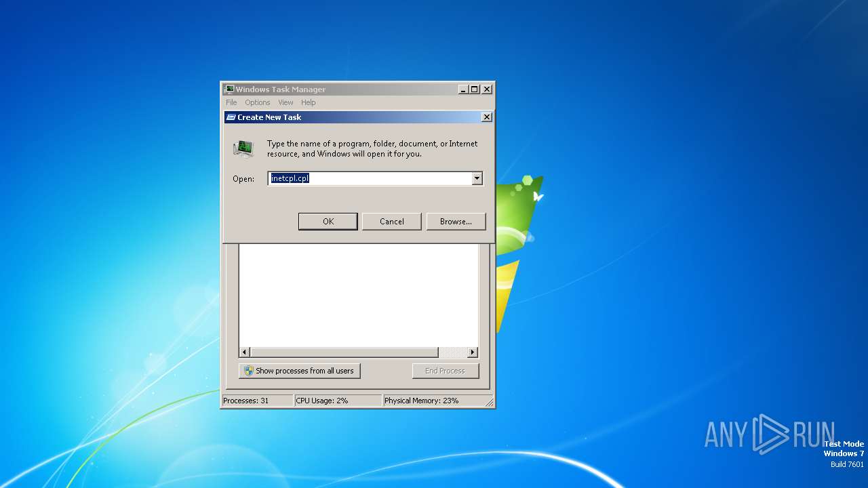Open the Browse... file picker

tap(456, 222)
